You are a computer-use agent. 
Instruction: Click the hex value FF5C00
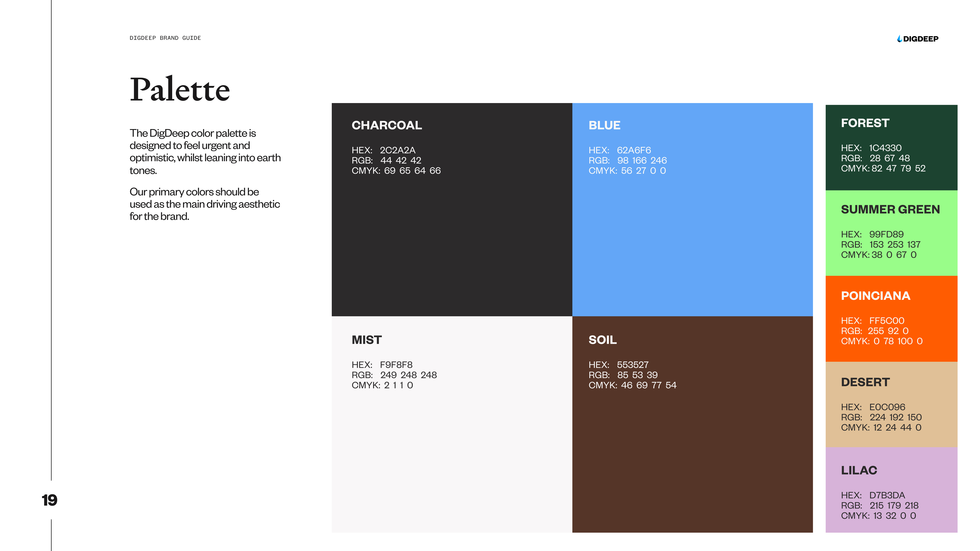click(x=887, y=321)
